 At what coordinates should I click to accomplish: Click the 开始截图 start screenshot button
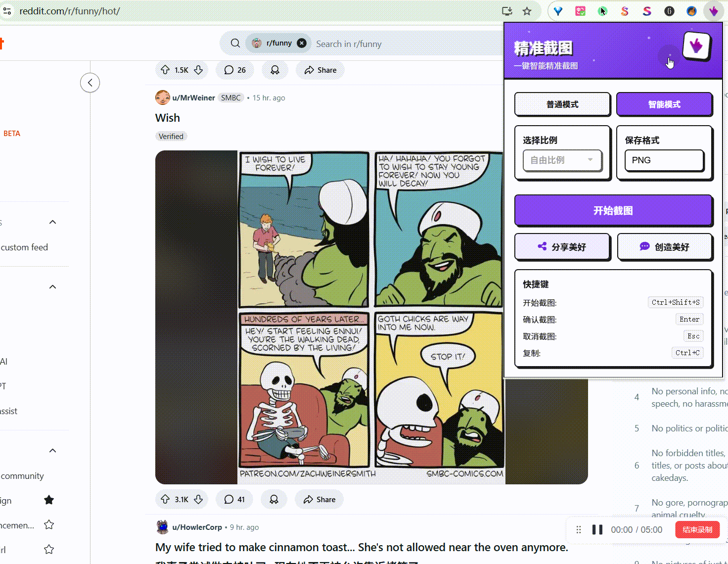point(613,210)
